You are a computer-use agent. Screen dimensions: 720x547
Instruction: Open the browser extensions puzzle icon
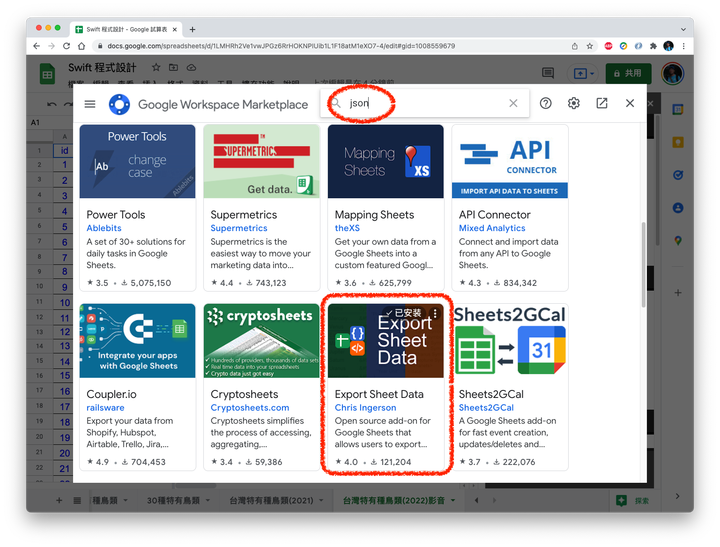[653, 46]
